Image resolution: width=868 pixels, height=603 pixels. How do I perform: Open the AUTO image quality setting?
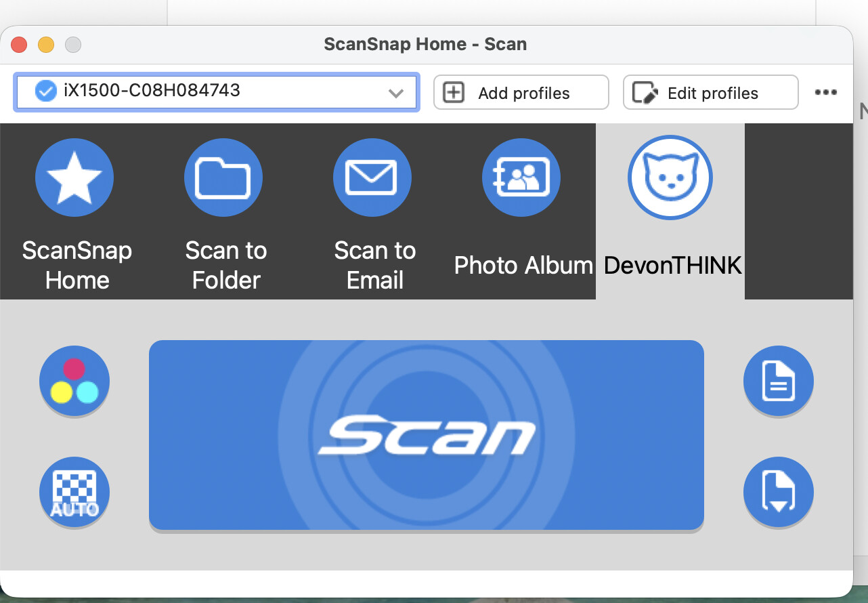[x=74, y=492]
